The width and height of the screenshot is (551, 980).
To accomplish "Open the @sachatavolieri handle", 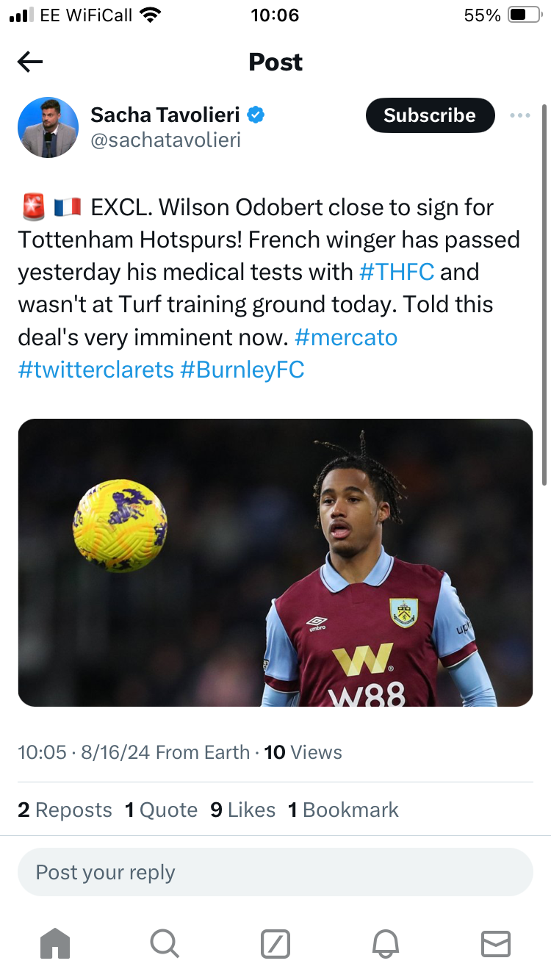I will click(165, 140).
